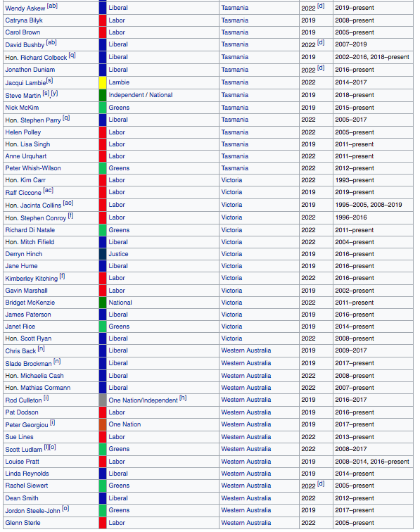The height and width of the screenshot is (532, 420).
Task: Click the Tasmania link in Lisa Singh's row
Action: pyautogui.click(x=234, y=144)
